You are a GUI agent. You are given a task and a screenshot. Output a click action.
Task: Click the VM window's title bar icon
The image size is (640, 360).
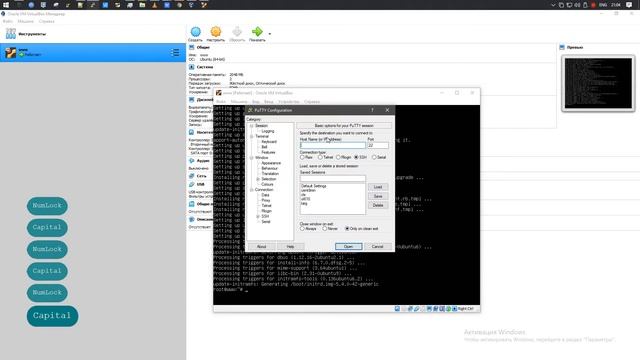pos(218,93)
